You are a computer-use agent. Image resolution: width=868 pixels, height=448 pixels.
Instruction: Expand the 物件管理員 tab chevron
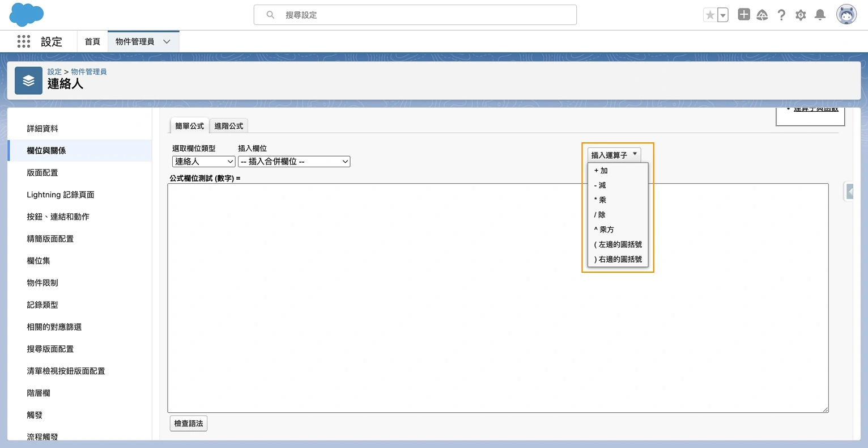point(166,41)
